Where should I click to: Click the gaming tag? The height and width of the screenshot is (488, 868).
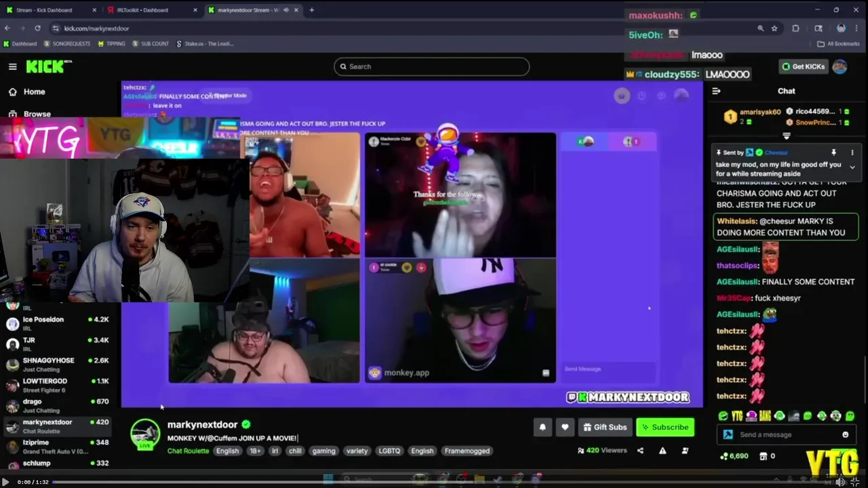(323, 451)
